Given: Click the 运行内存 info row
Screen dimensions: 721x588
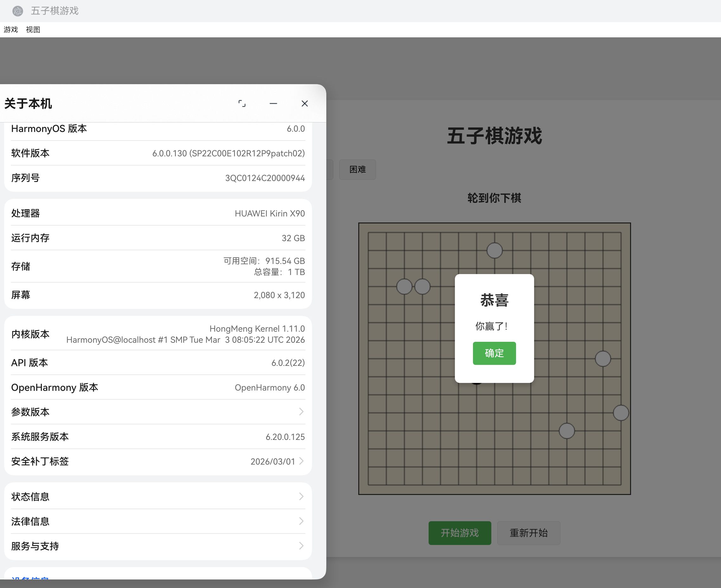Looking at the screenshot, I should [x=158, y=238].
